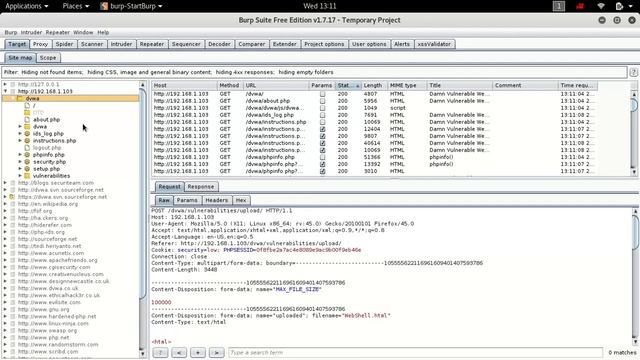Image resolution: width=640 pixels, height=360 pixels.
Task: Open the Repeater tab
Action: pos(151,44)
